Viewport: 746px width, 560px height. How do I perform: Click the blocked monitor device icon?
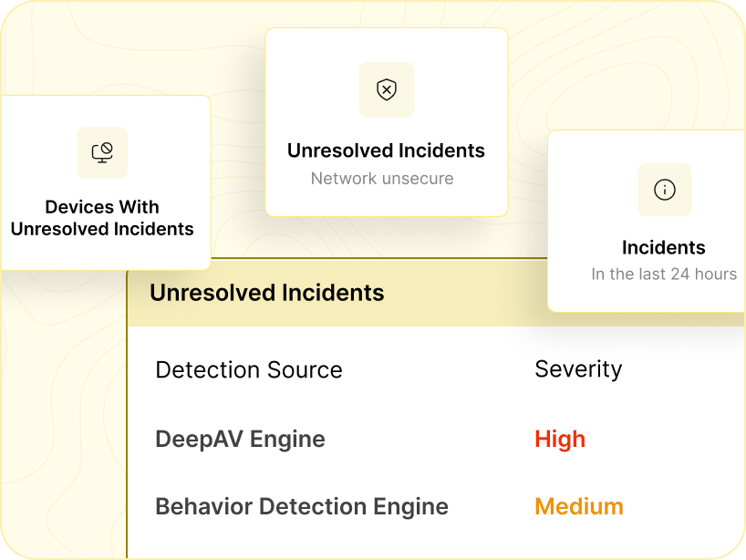click(102, 152)
